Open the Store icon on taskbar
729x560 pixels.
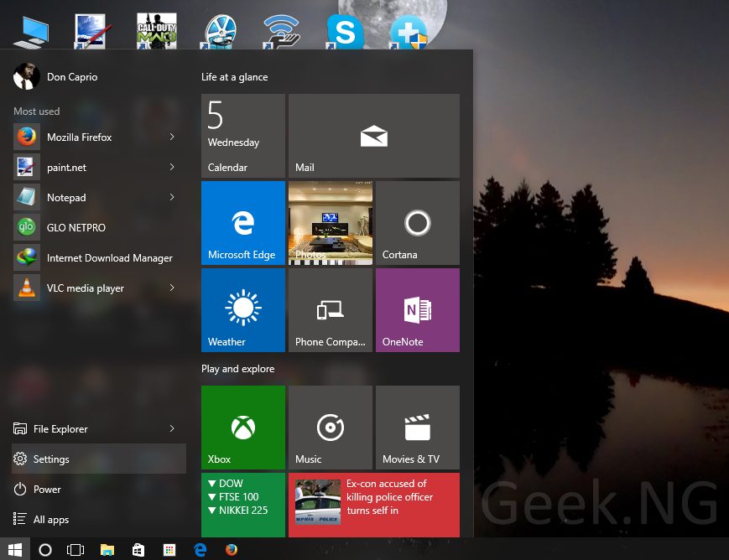pyautogui.click(x=138, y=550)
